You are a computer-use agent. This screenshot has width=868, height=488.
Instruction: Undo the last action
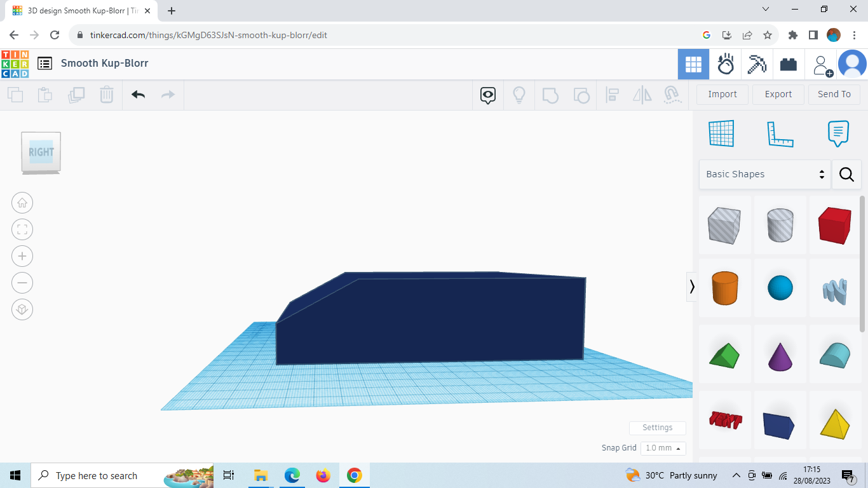138,94
